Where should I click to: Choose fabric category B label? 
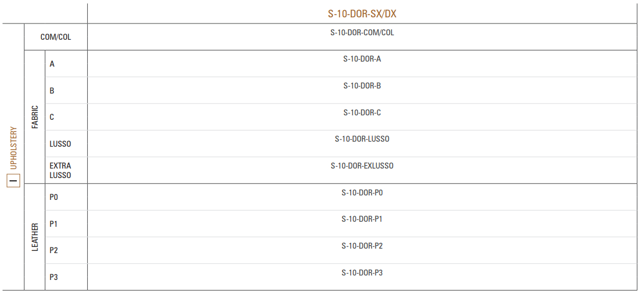click(x=52, y=91)
